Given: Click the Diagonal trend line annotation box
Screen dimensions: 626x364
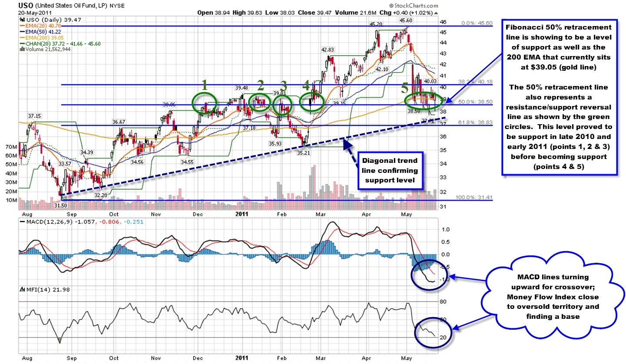Looking at the screenshot, I should point(390,170).
